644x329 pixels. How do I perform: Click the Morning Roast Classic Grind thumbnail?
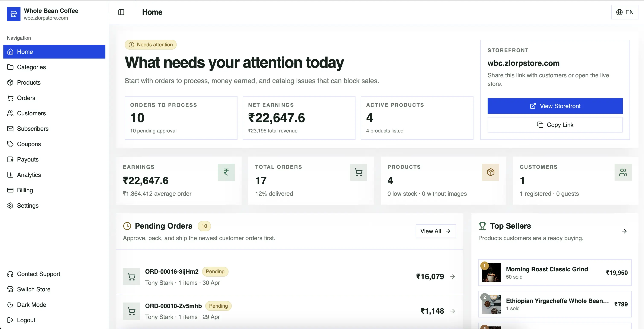coord(491,272)
